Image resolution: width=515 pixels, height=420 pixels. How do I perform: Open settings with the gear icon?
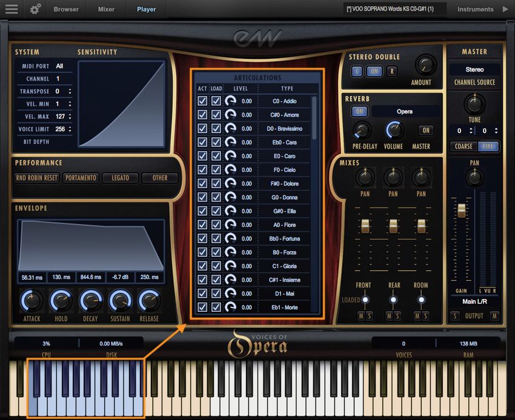35,9
